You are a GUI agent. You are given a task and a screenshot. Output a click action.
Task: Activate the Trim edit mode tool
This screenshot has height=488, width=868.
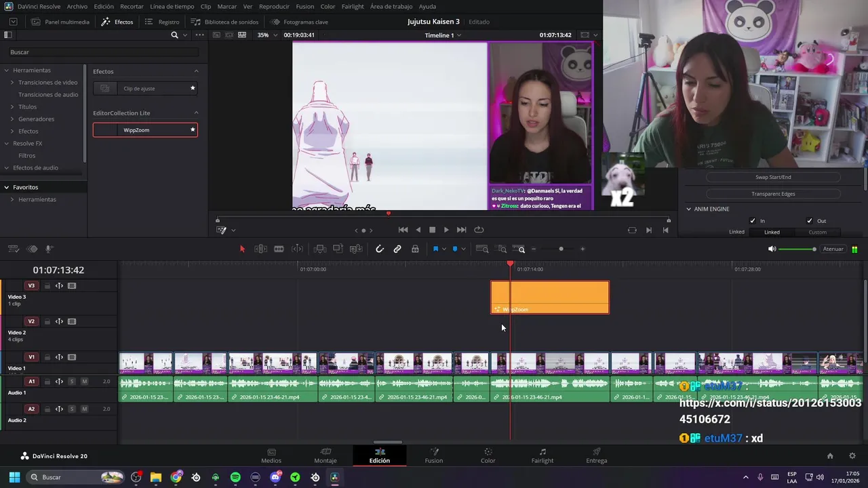click(x=260, y=249)
